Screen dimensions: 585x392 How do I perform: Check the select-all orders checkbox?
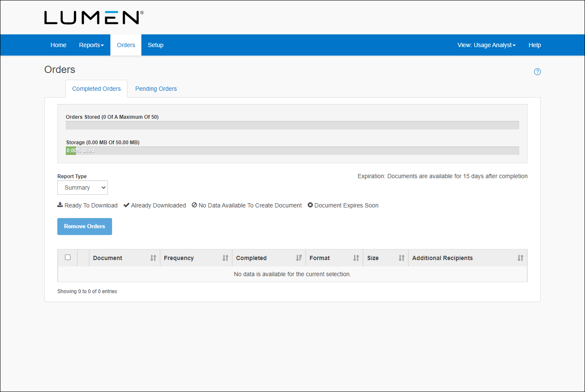click(x=67, y=257)
